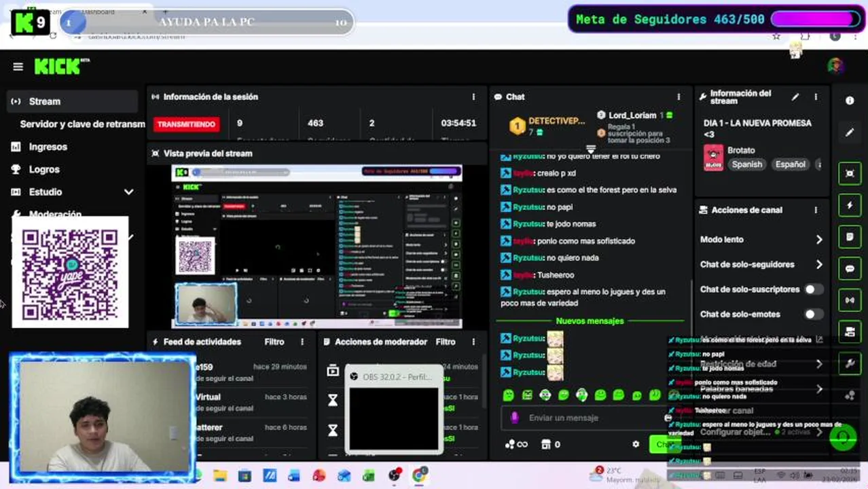868x489 pixels.
Task: Toggle broadcast signal widget icon
Action: click(850, 300)
